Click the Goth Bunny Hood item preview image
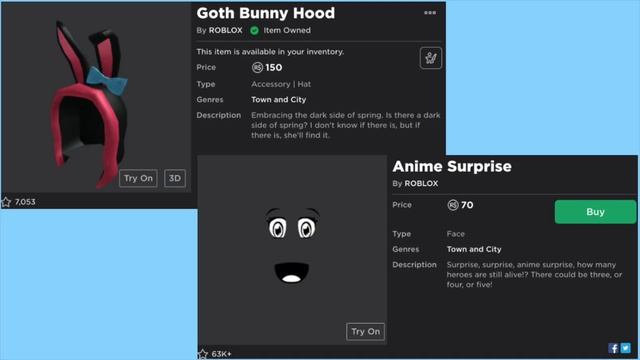 (96, 97)
